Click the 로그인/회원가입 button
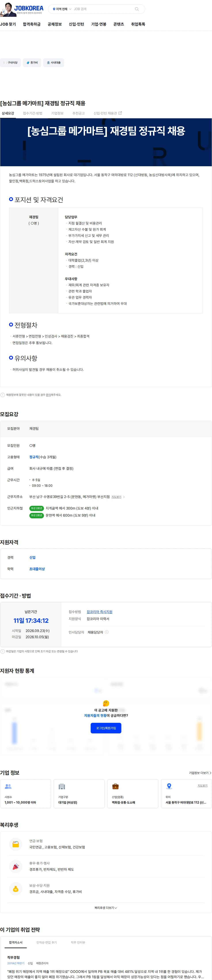212x980 pixels. [x=106, y=728]
